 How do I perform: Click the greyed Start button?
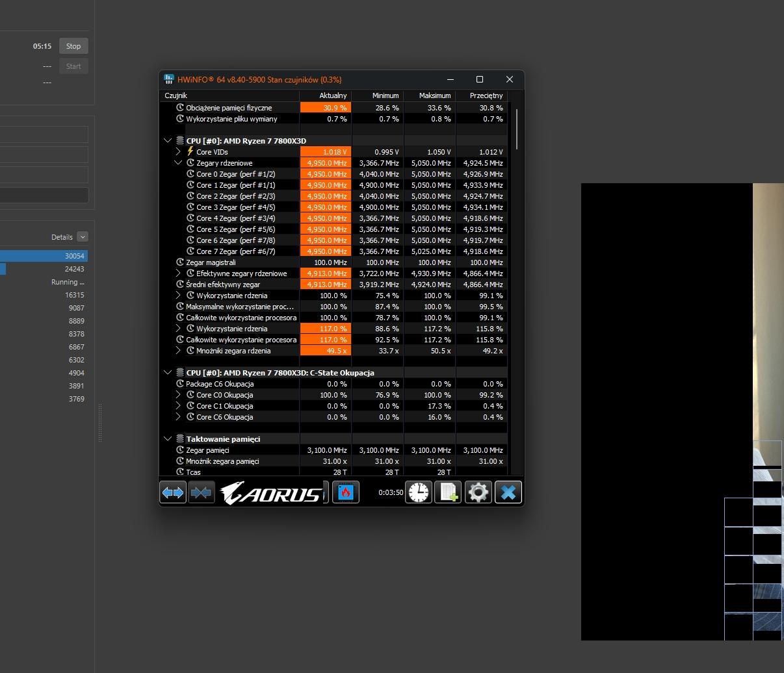[x=73, y=66]
